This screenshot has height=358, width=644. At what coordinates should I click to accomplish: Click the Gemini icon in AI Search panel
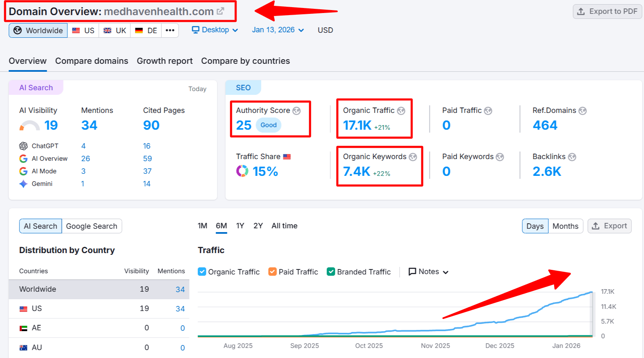pos(24,183)
